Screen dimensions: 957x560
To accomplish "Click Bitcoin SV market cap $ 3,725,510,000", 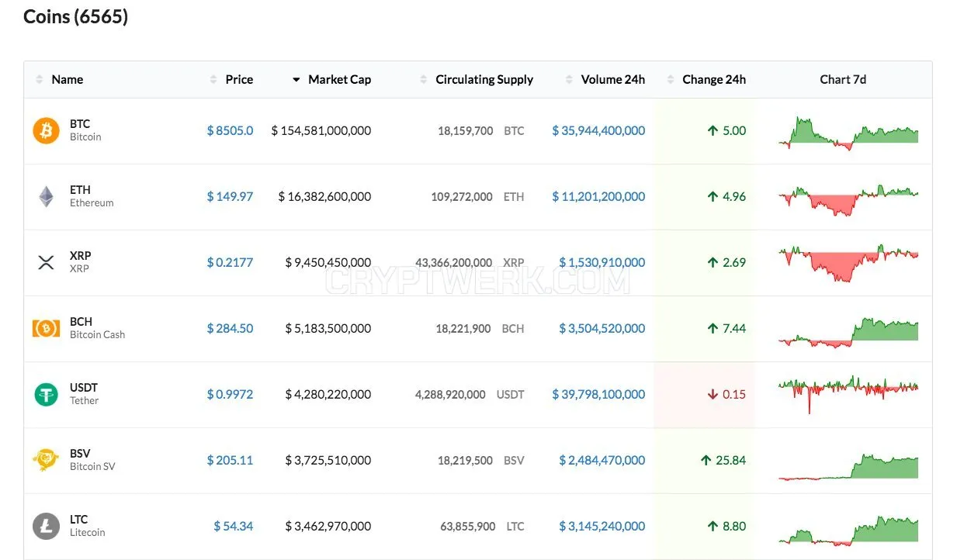I will click(x=328, y=460).
